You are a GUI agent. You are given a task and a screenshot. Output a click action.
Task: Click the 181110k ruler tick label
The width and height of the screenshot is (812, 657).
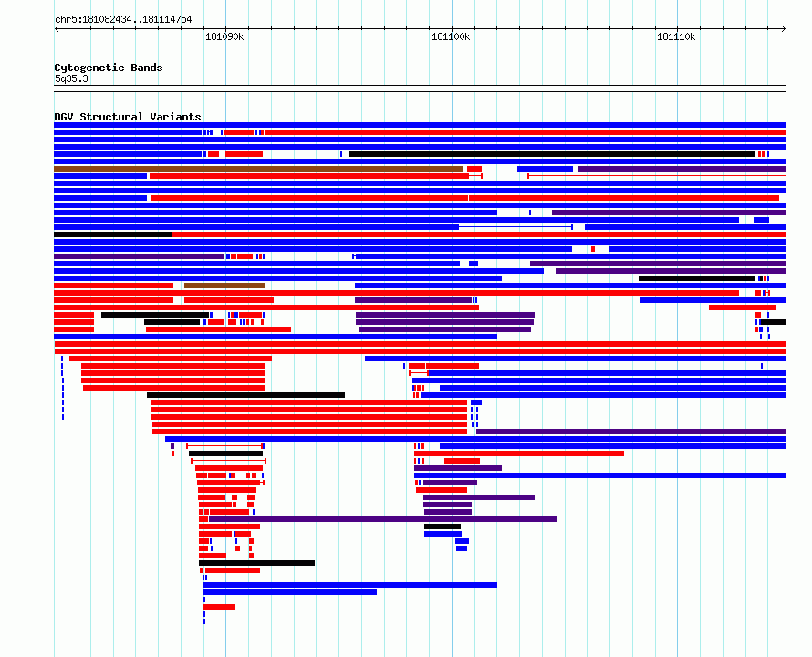click(x=676, y=36)
